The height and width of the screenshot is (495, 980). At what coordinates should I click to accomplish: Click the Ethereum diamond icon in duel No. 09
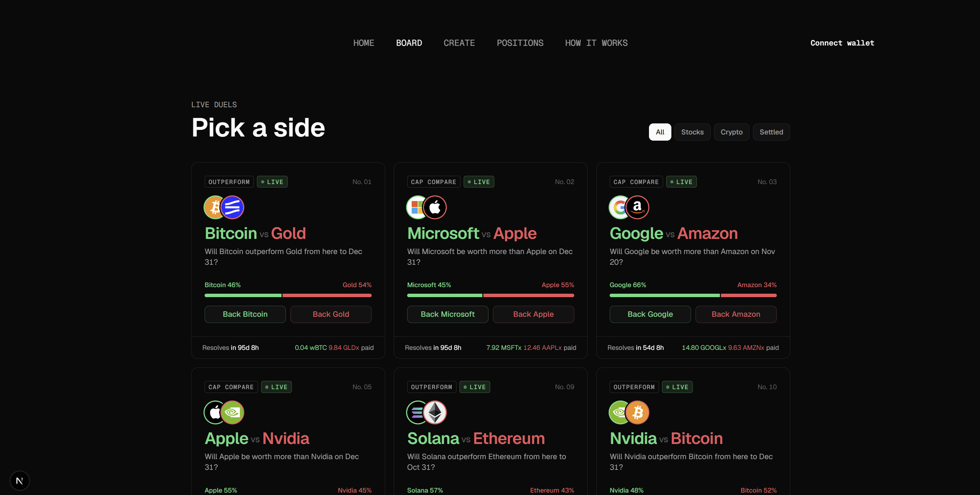[435, 412]
